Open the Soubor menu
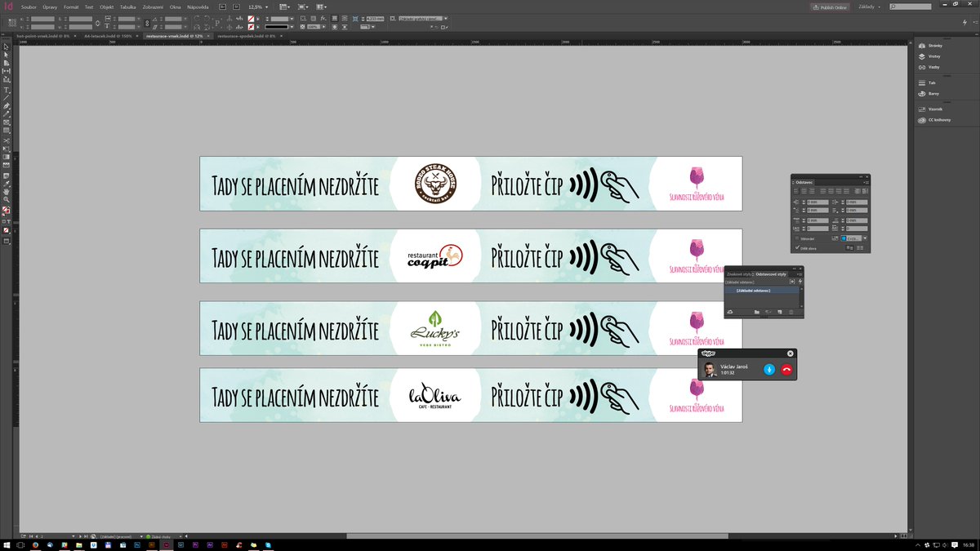The image size is (980, 551). (x=29, y=7)
